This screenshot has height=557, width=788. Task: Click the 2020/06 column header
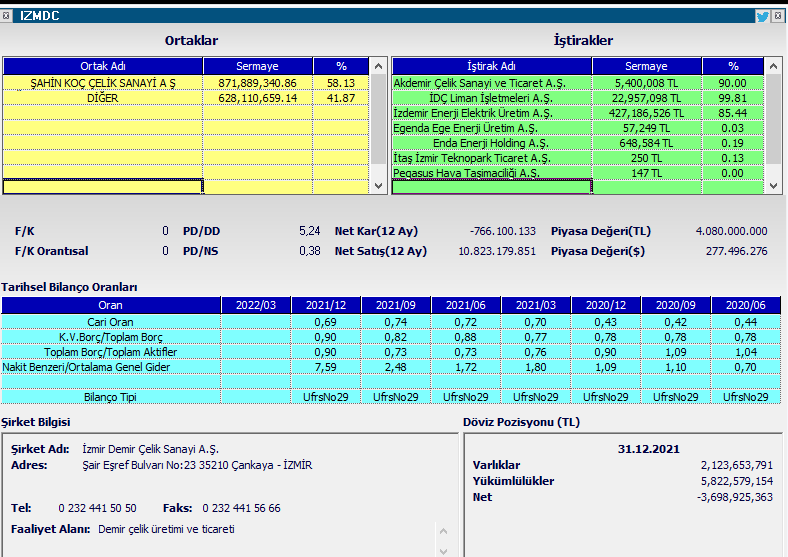746,305
